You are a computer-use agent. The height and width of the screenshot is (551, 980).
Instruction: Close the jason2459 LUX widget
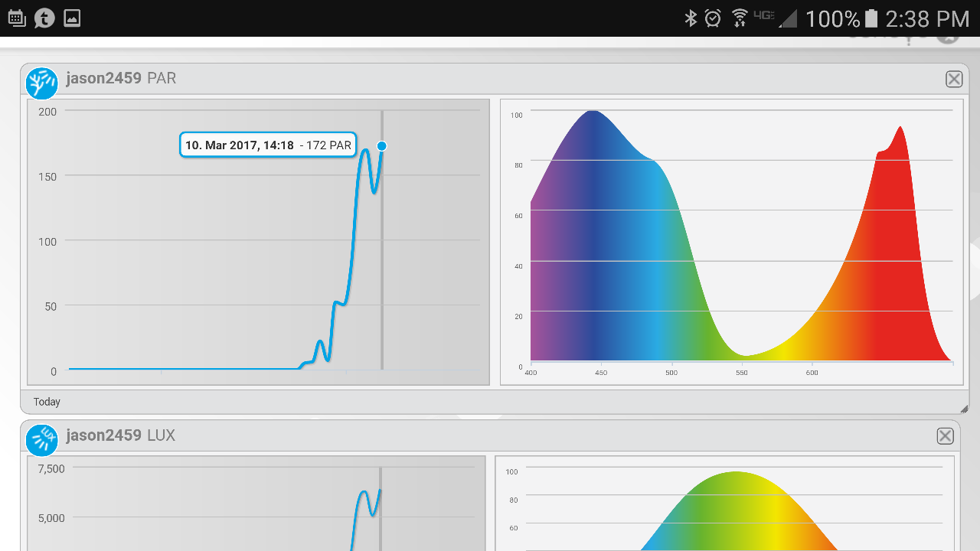[x=946, y=435]
